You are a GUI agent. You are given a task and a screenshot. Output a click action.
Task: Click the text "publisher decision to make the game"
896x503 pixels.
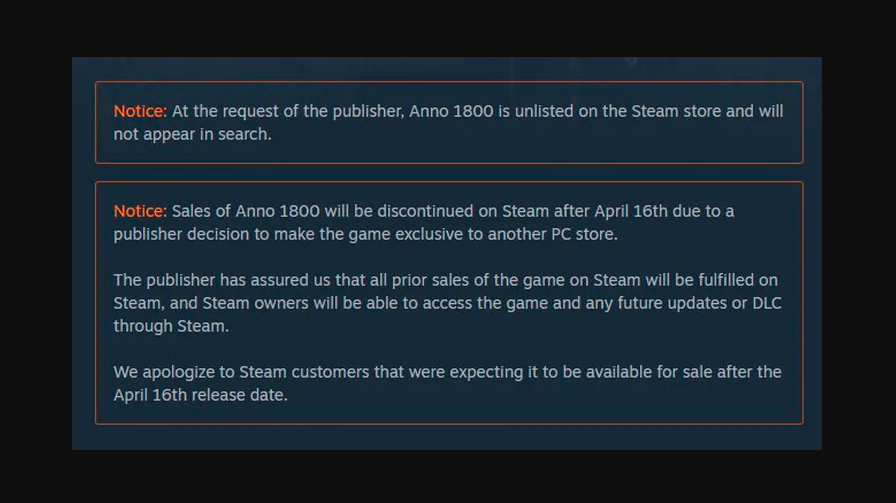[x=248, y=234]
